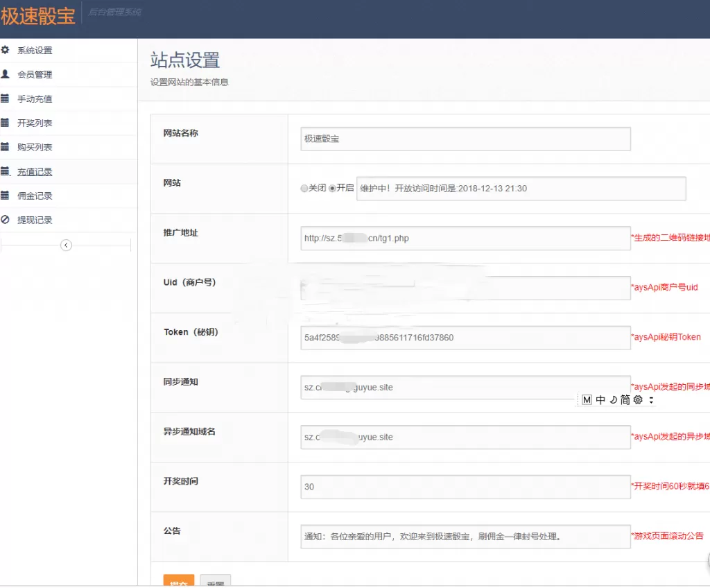Screen dimensions: 710x588
Task: Open 充值记录 in the sidebar
Action: [35, 171]
